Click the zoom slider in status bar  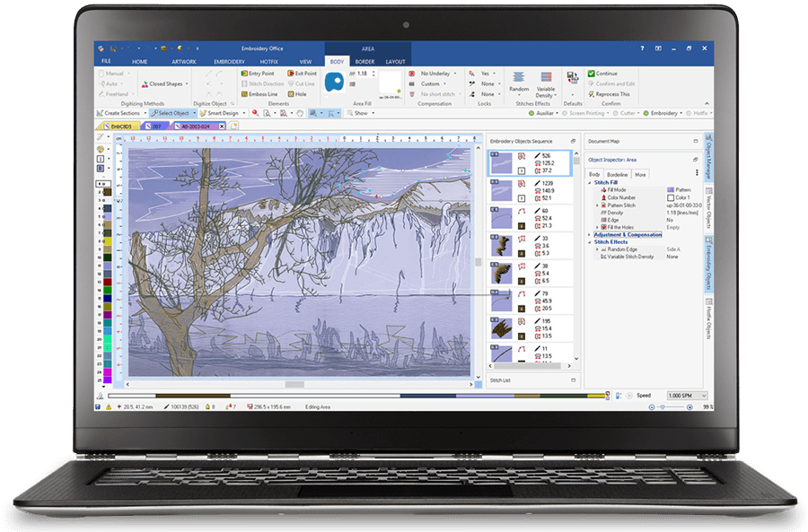pyautogui.click(x=663, y=406)
